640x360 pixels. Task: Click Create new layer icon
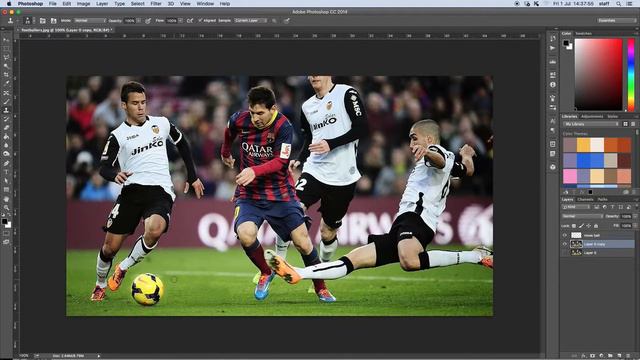pos(619,356)
